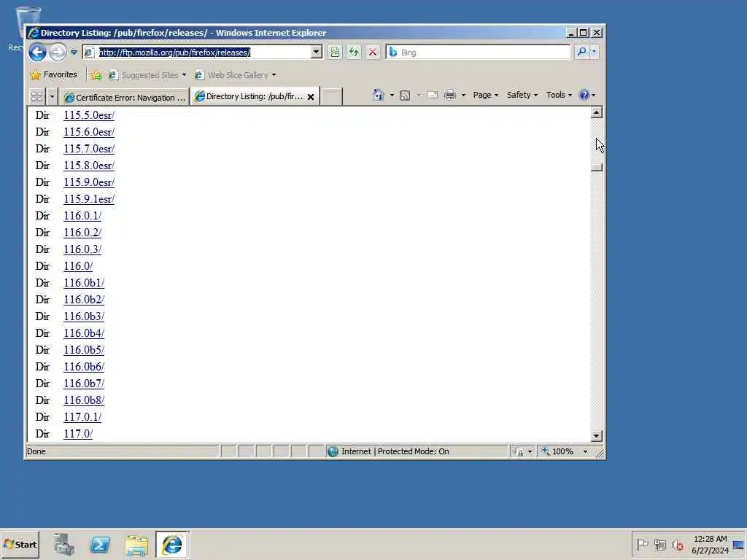This screenshot has height=560, width=747.
Task: Click the scrollbar down arrow
Action: (x=597, y=436)
